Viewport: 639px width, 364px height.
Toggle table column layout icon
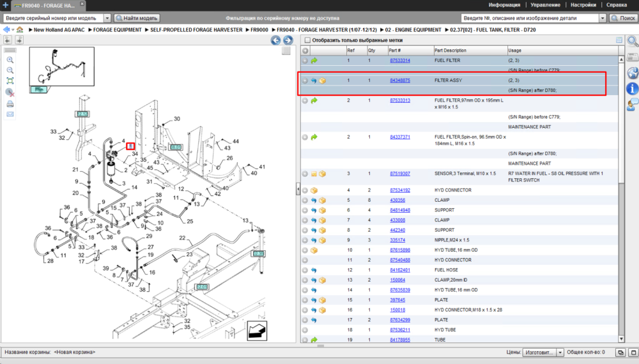click(x=619, y=40)
